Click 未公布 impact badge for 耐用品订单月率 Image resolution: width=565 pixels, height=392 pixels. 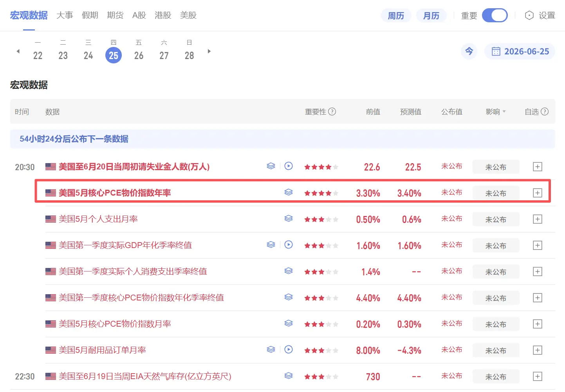(496, 350)
